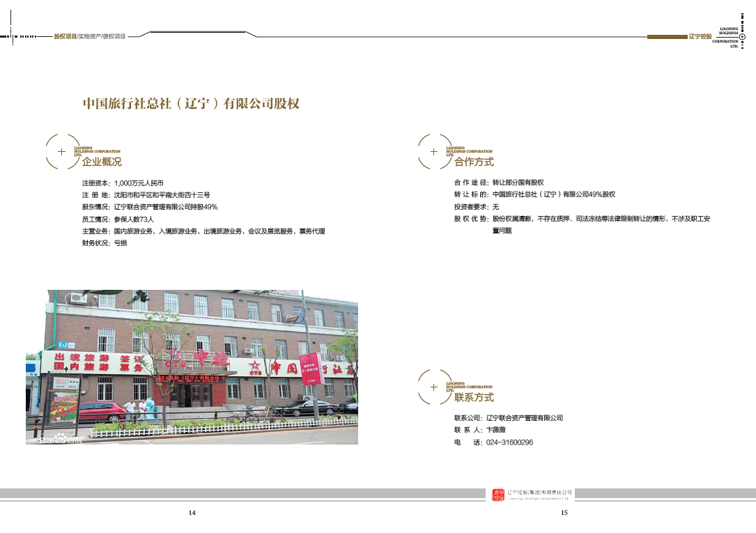The image size is (756, 533).
Task: Click the 股权项目 header breadcrumb label
Action: [65, 37]
